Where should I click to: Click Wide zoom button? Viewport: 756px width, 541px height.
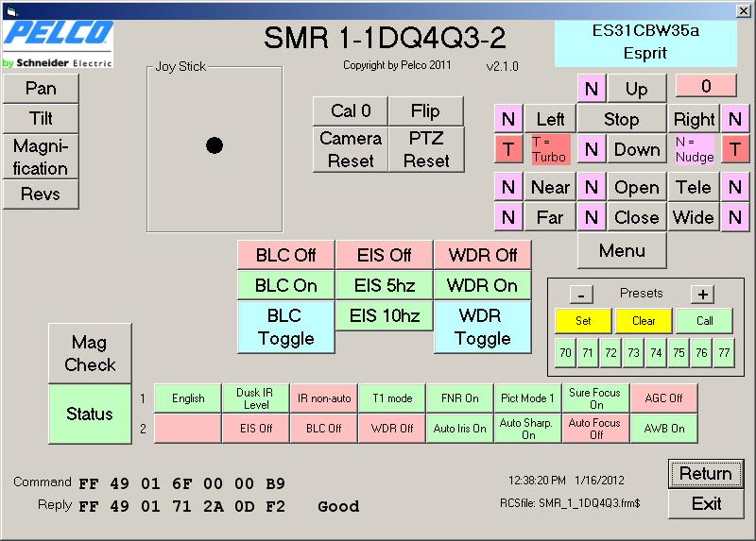(694, 218)
